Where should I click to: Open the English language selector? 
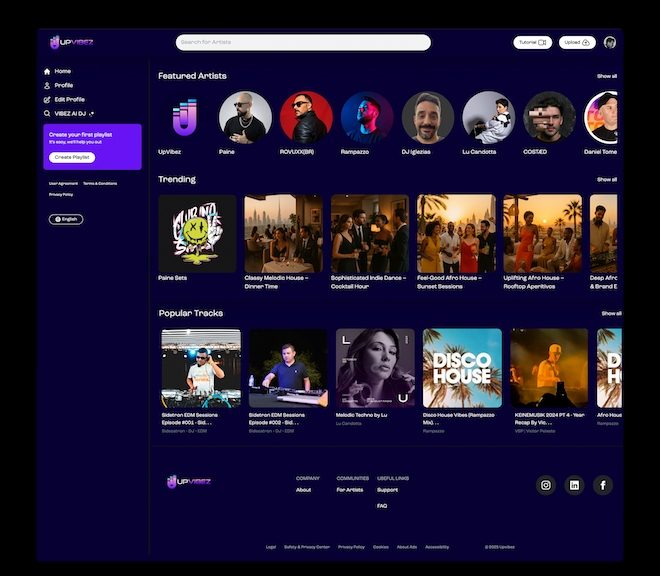tap(66, 219)
